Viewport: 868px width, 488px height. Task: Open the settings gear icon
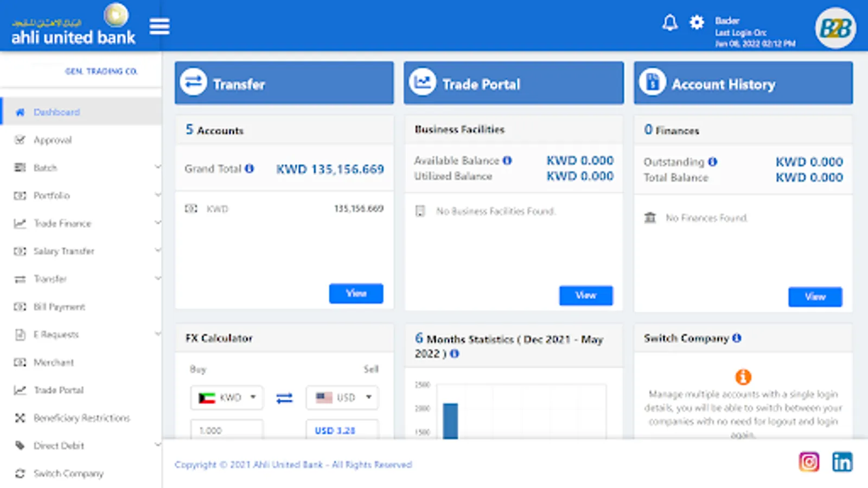[697, 23]
